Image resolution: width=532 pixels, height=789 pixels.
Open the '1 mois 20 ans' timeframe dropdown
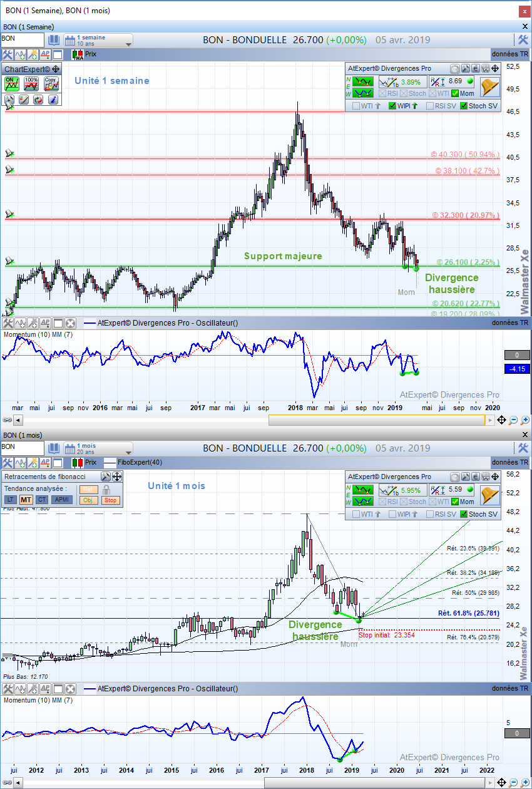[x=98, y=448]
